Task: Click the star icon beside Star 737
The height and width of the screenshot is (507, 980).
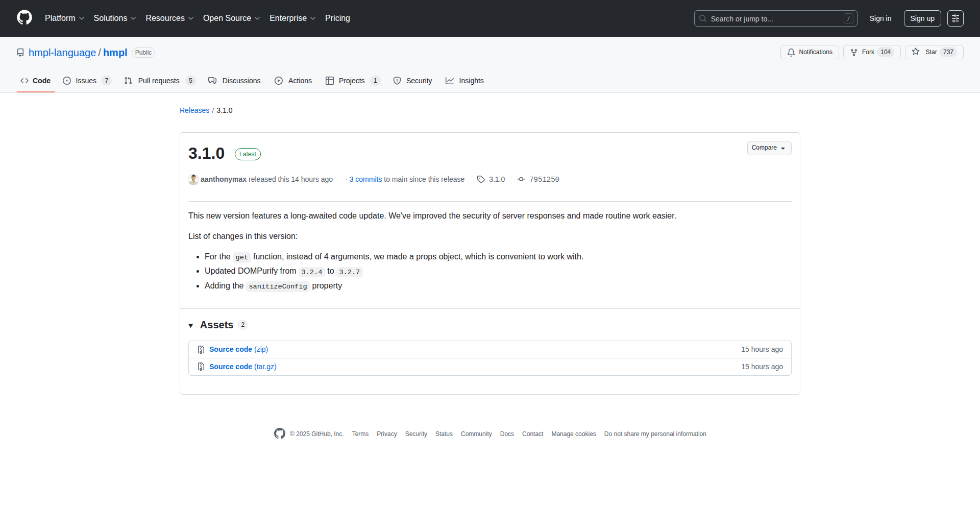Action: pos(915,52)
